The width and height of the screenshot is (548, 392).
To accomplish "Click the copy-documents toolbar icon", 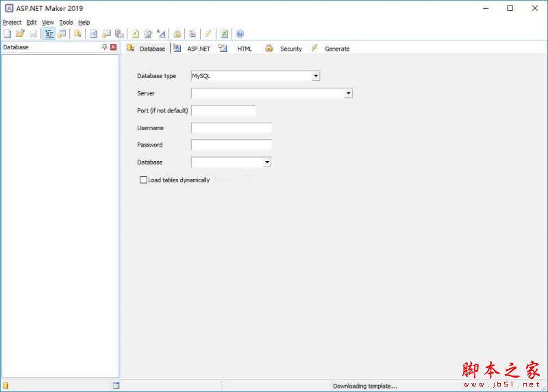I will point(119,34).
